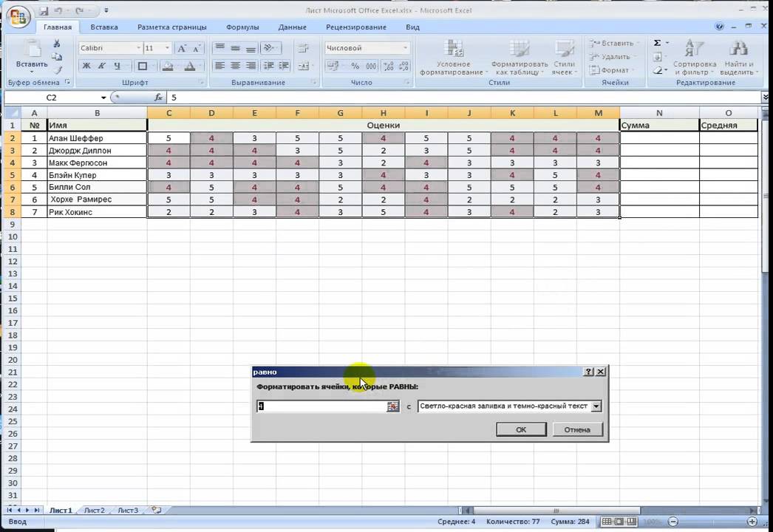
Task: Toggle align text left
Action: [220, 66]
